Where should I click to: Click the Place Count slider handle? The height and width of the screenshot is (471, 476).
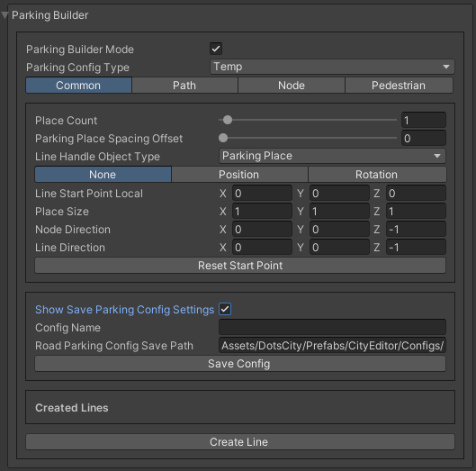(228, 120)
